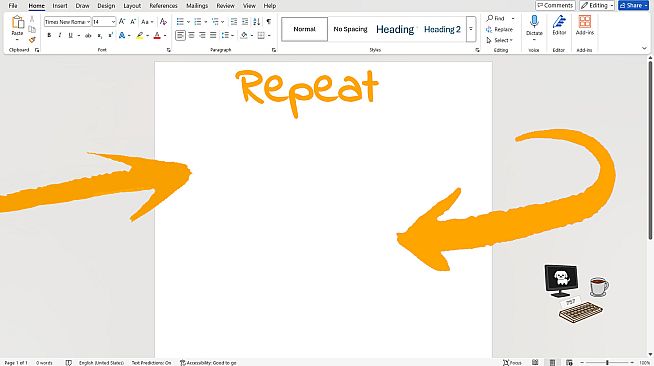
Task: Click the Find button
Action: tap(496, 19)
